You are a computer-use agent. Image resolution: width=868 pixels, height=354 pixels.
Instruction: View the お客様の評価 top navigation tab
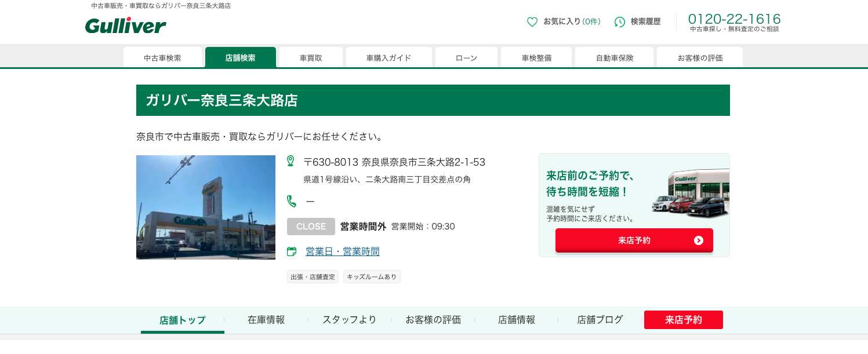[x=700, y=57]
